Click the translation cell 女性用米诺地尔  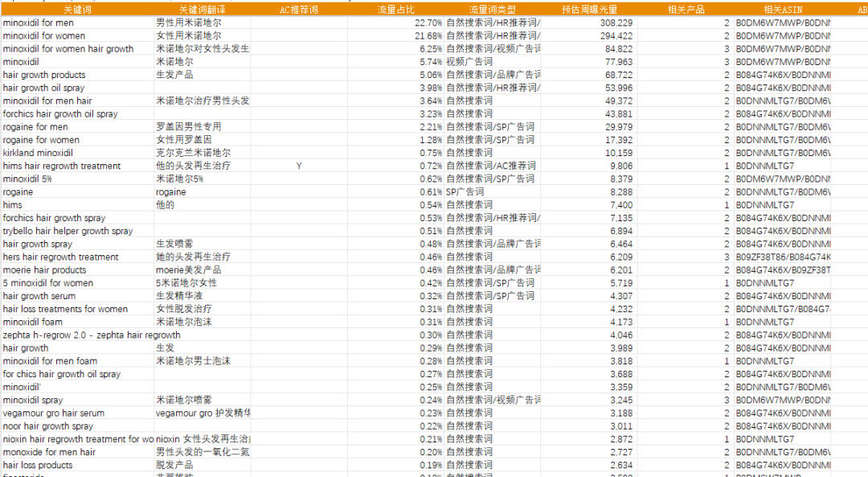[x=202, y=35]
